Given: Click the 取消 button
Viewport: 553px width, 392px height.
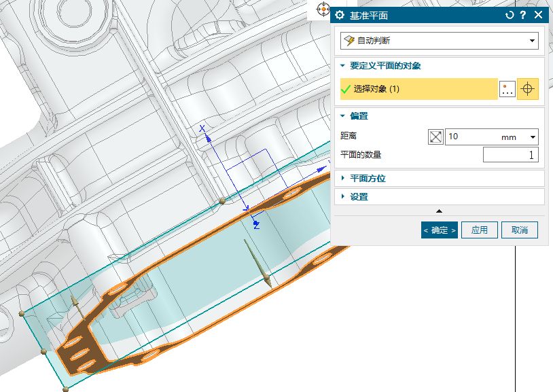Looking at the screenshot, I should click(520, 230).
